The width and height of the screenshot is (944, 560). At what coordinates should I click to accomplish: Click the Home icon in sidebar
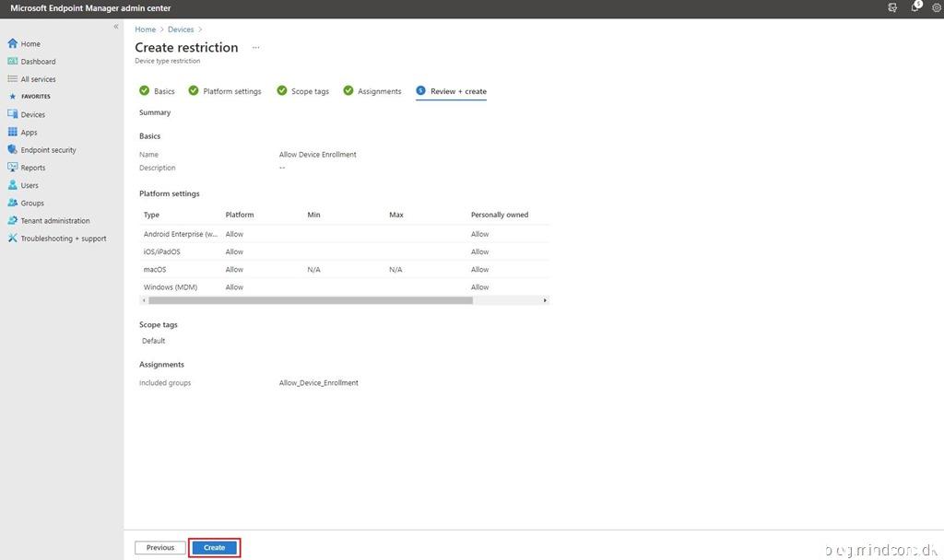13,43
